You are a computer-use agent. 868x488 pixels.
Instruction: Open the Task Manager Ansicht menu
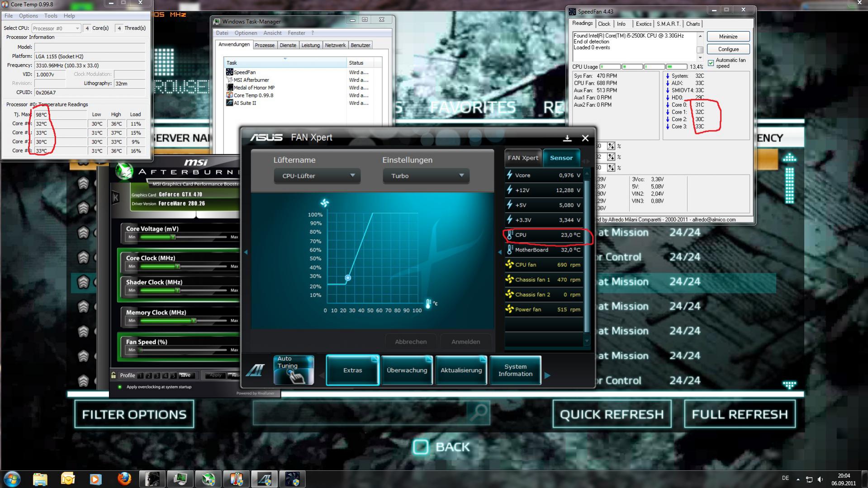pyautogui.click(x=272, y=33)
